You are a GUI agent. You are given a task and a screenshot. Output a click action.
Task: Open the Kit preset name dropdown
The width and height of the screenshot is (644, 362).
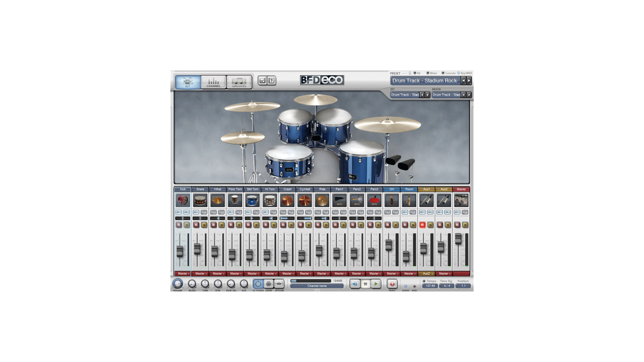point(405,95)
